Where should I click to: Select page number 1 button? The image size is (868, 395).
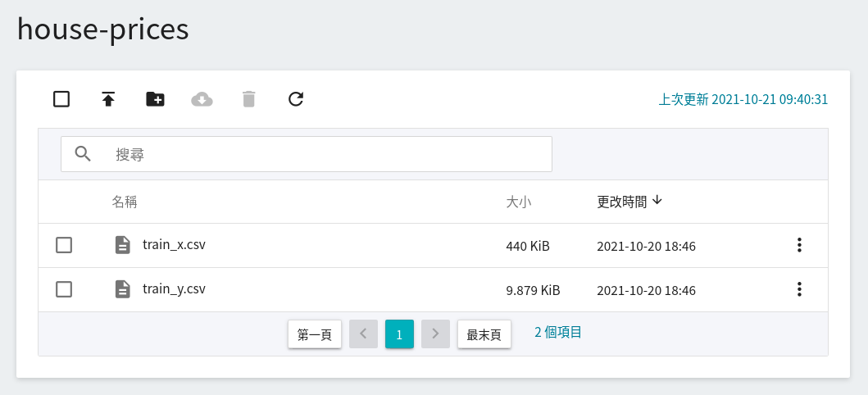[x=399, y=334]
